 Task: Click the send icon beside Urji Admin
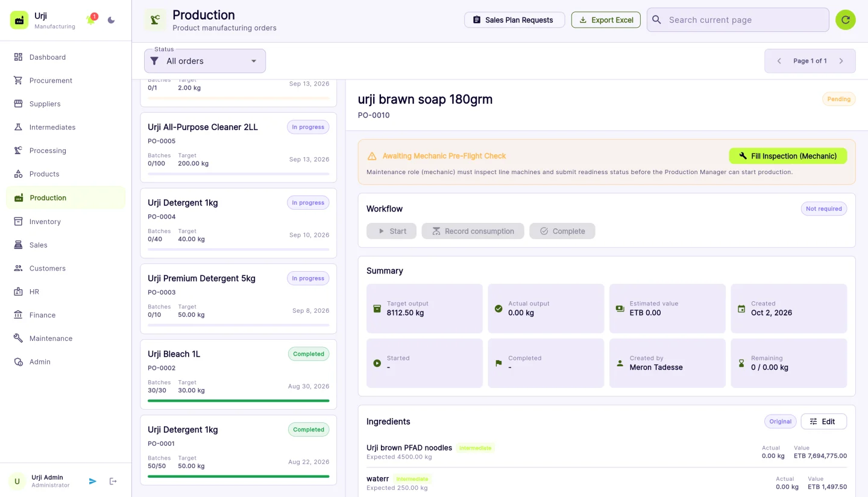tap(93, 481)
